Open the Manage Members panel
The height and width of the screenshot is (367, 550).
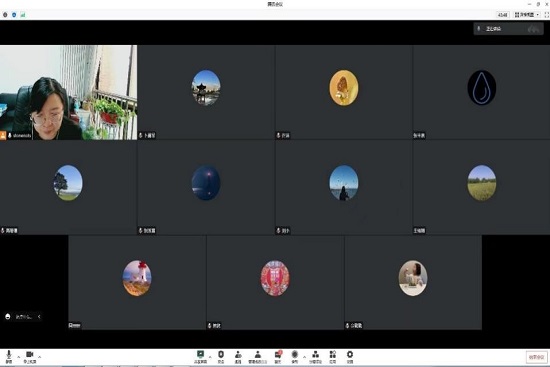coord(258,356)
